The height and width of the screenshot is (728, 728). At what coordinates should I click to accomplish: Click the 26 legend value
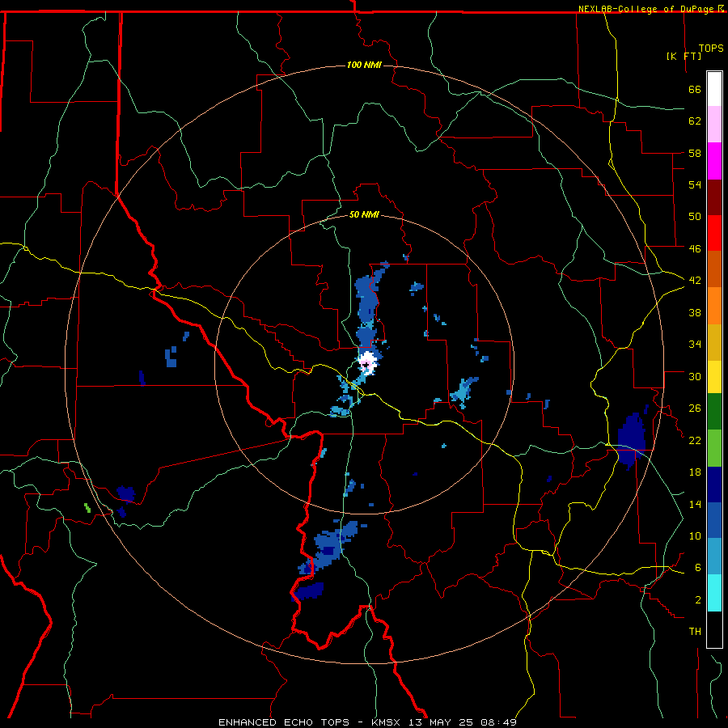[x=695, y=408]
